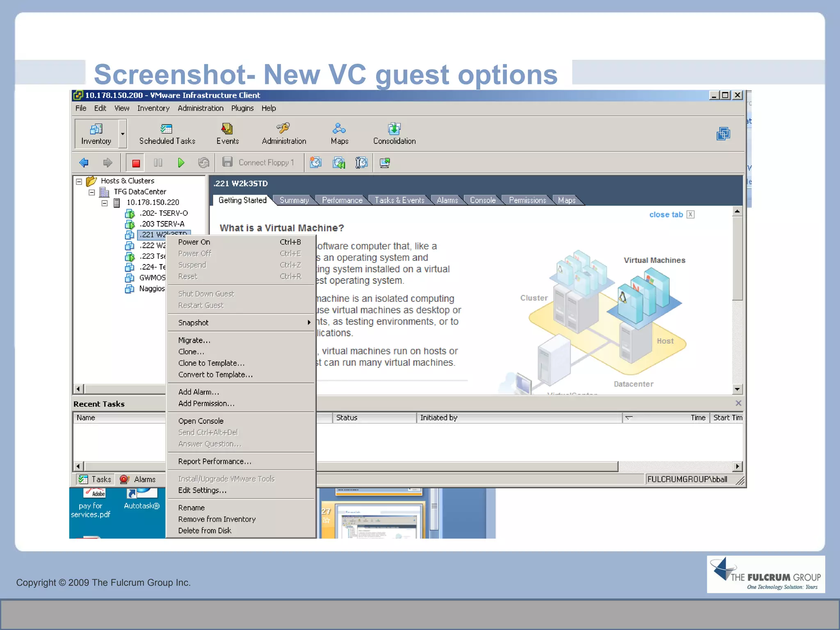Open Scheduled Tasks view
Screen dimensions: 840x630
pos(167,134)
